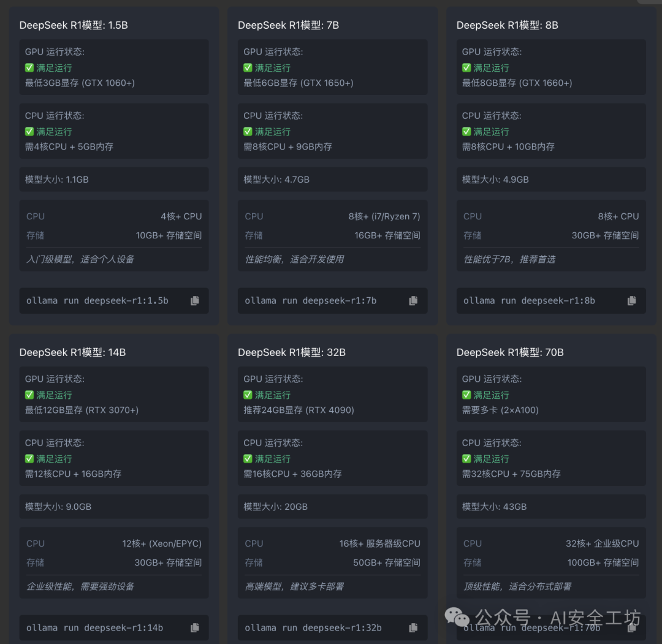Click '需要多卡 (2×A100)' text
The width and height of the screenshot is (662, 644).
tap(500, 410)
